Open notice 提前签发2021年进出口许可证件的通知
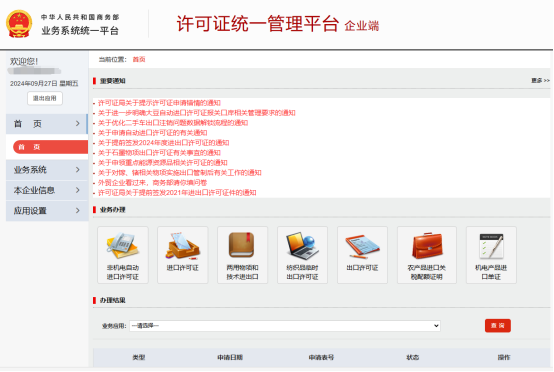This screenshot has height=372, width=554. click(177, 193)
